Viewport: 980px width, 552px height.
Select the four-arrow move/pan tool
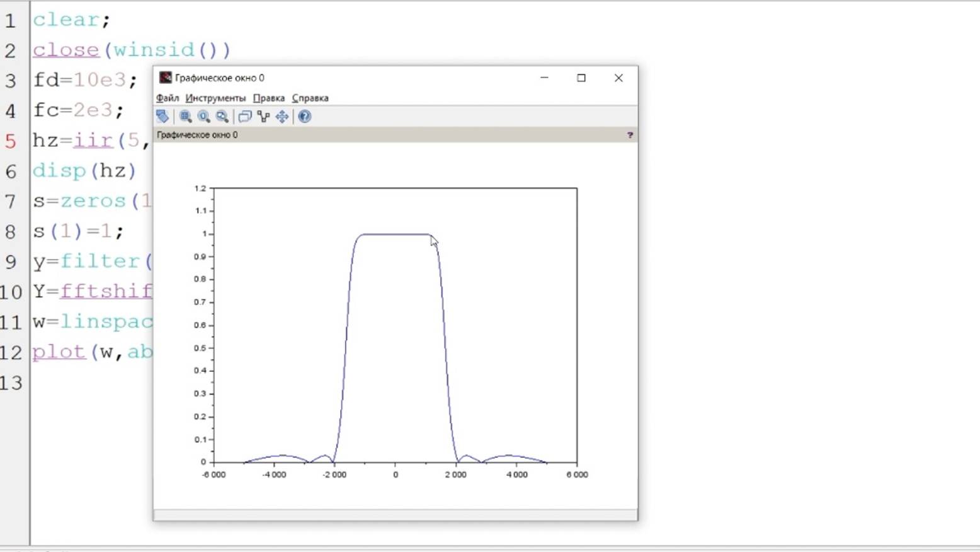(x=282, y=117)
